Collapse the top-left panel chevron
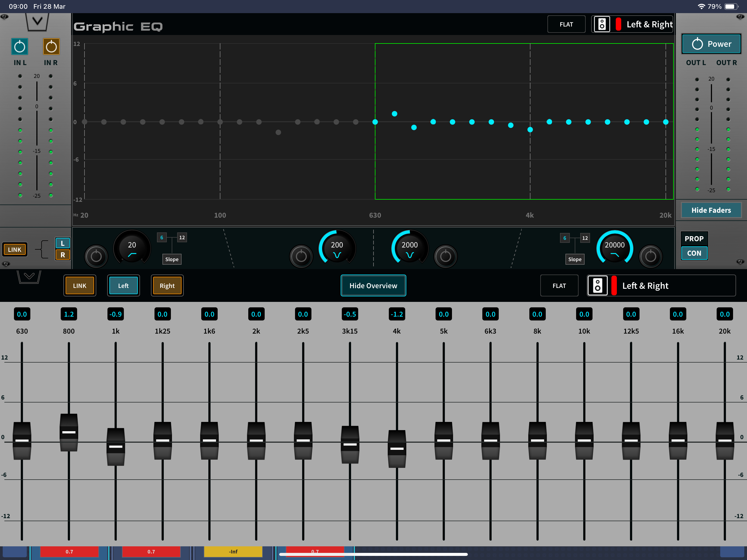This screenshot has height=560, width=747. [37, 22]
